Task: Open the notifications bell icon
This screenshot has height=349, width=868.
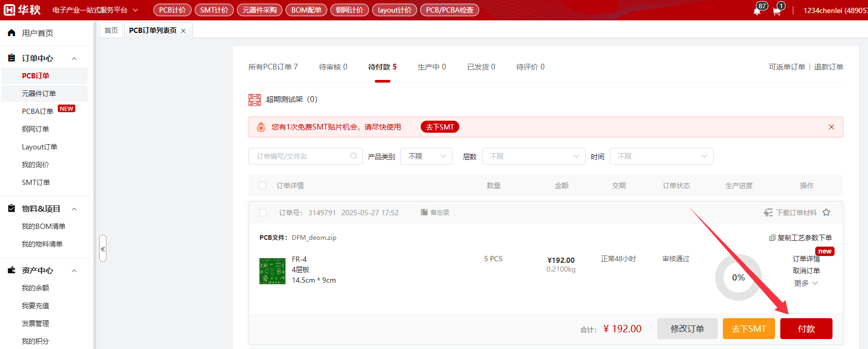Action: pyautogui.click(x=757, y=11)
